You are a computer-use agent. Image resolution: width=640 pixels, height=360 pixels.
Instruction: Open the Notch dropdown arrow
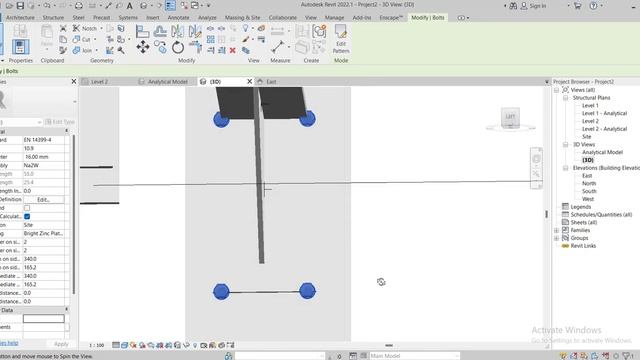(x=101, y=29)
